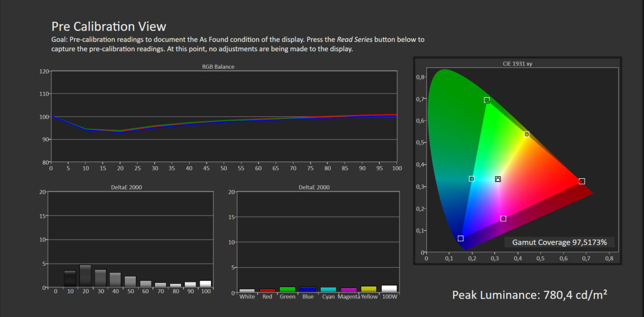Select the RGB Balance chart title
The width and height of the screenshot is (644, 317).
[218, 66]
